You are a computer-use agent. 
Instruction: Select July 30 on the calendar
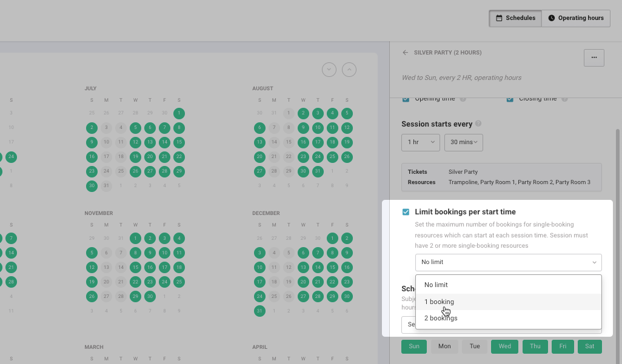pos(92,186)
